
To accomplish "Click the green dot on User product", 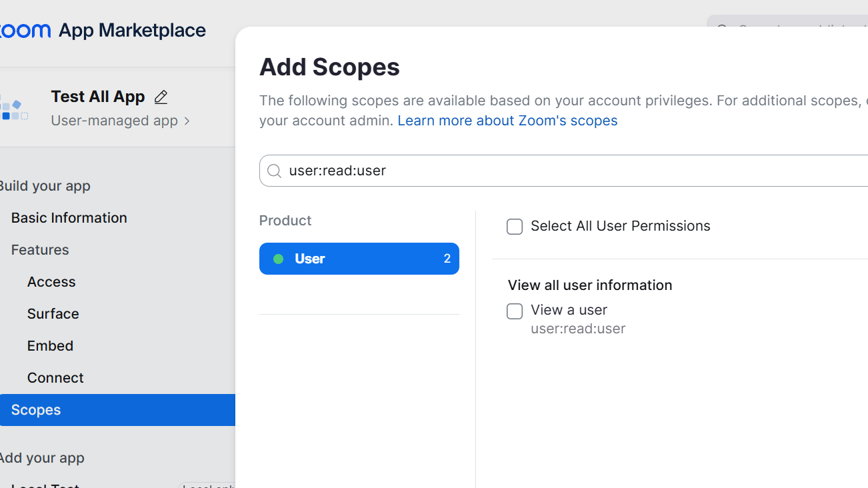I will tap(279, 259).
